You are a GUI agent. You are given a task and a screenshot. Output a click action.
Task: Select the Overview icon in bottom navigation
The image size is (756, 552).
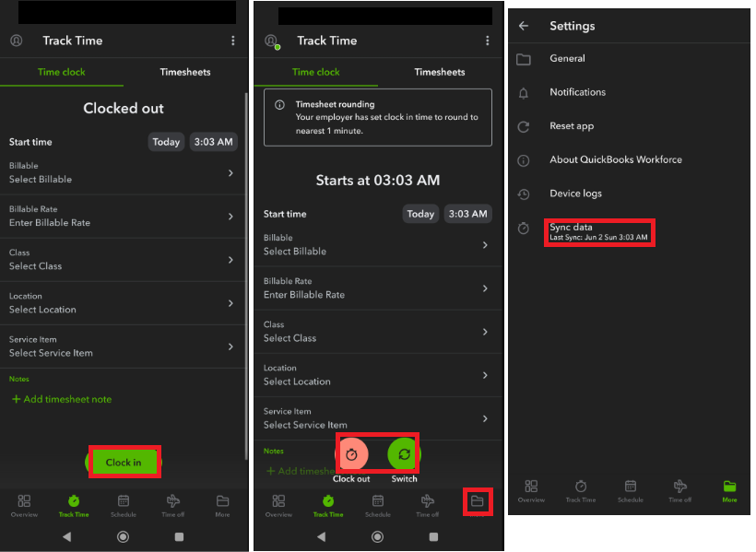pyautogui.click(x=24, y=505)
